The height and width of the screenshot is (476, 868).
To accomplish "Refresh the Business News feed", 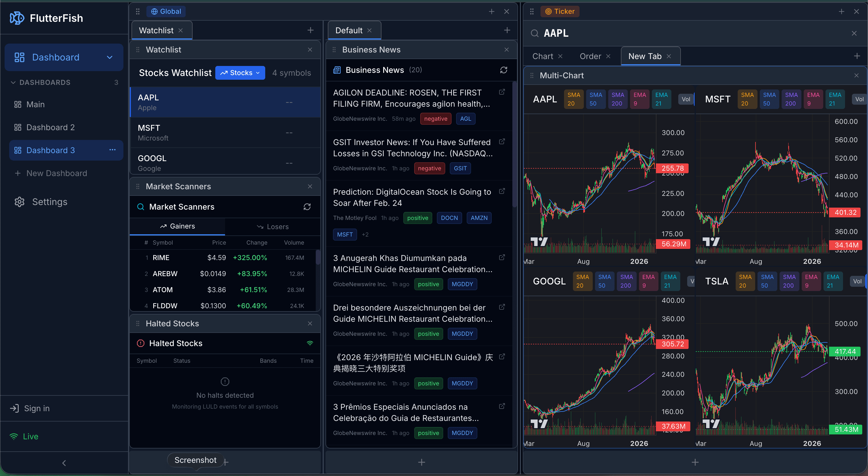I will [503, 70].
